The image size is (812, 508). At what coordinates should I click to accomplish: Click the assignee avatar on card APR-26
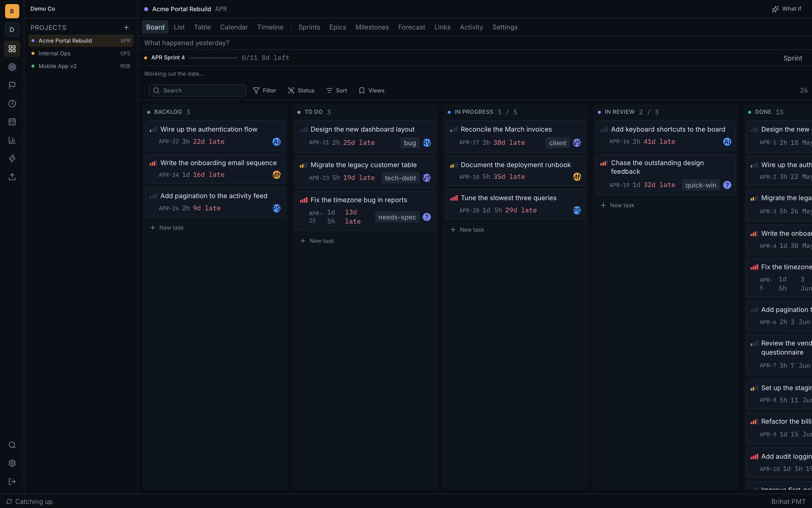[x=277, y=208]
